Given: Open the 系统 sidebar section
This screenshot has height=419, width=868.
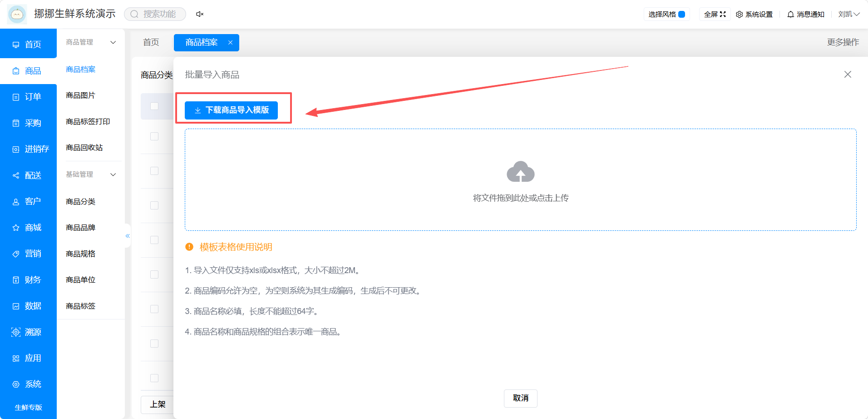Looking at the screenshot, I should [x=28, y=384].
